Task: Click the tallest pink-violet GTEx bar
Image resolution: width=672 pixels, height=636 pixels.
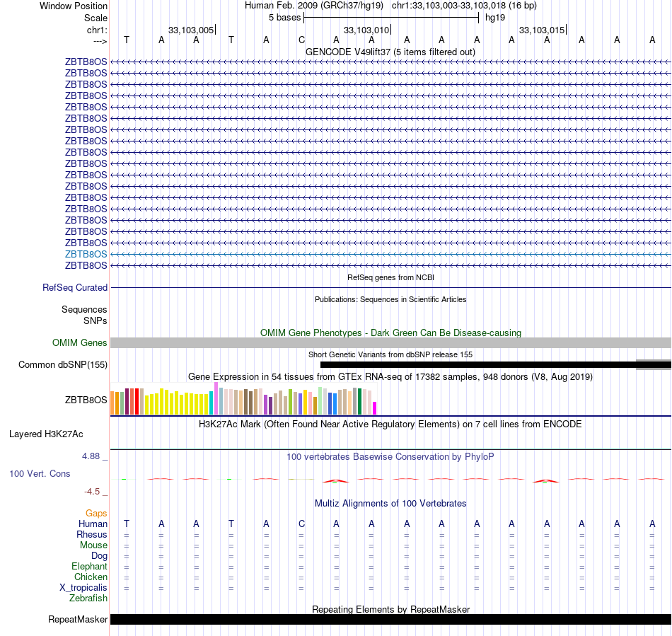Action: click(216, 398)
